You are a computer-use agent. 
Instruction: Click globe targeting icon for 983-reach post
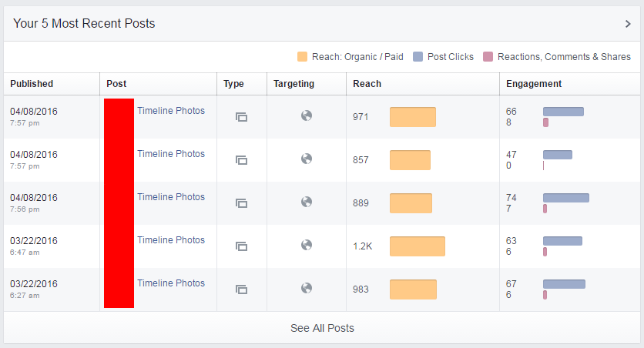(x=307, y=288)
